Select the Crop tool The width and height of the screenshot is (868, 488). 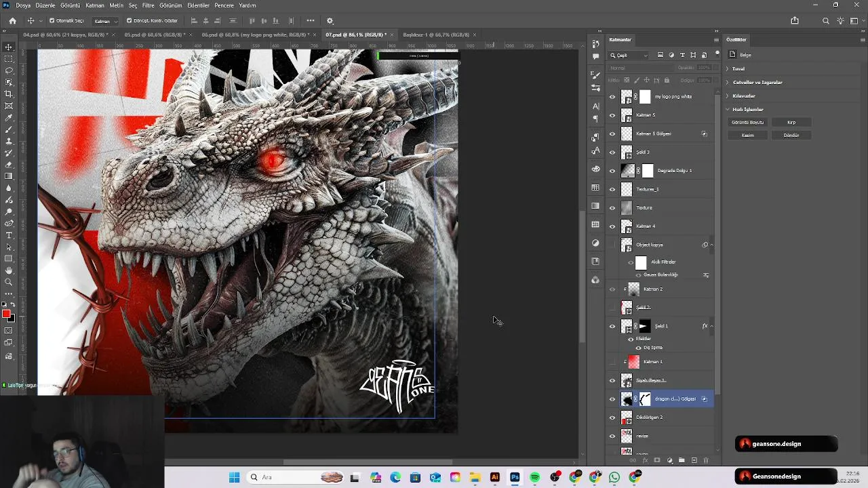(x=9, y=94)
